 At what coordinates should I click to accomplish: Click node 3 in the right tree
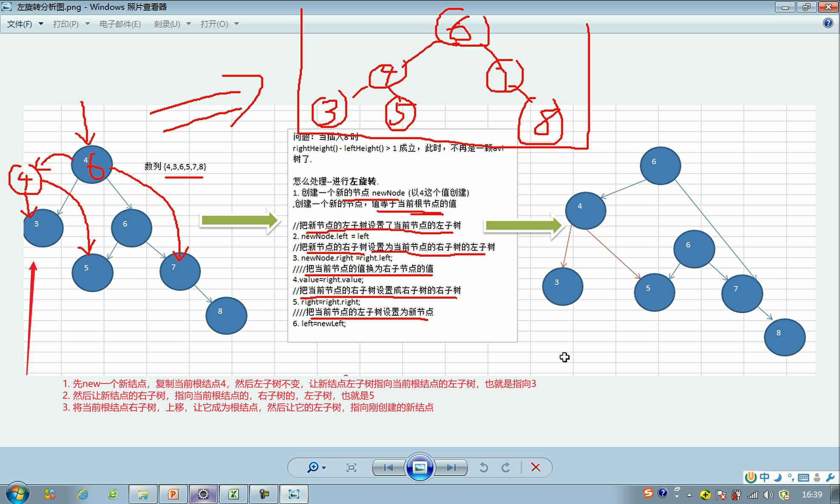(x=562, y=286)
